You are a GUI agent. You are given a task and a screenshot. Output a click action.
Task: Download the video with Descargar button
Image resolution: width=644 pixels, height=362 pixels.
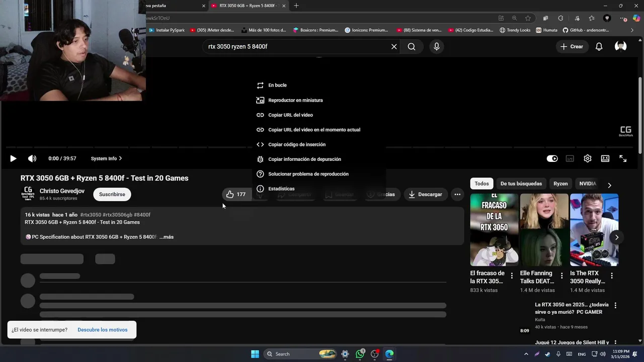point(425,194)
